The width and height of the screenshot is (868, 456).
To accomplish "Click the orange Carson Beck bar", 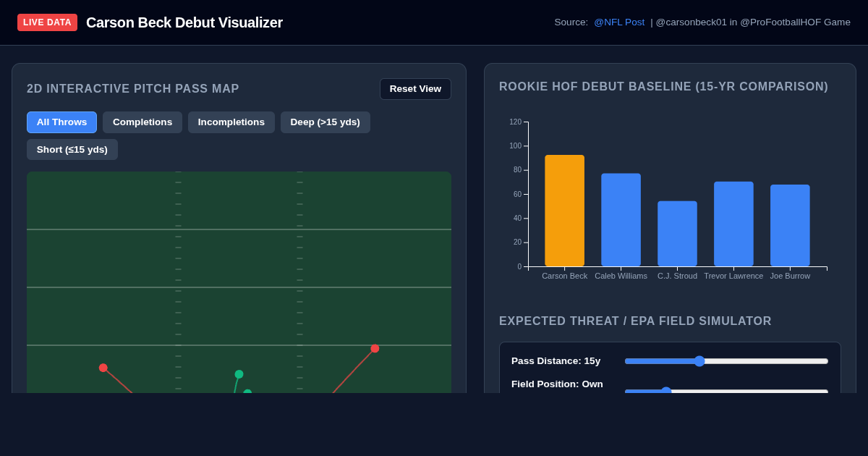I will click(564, 211).
